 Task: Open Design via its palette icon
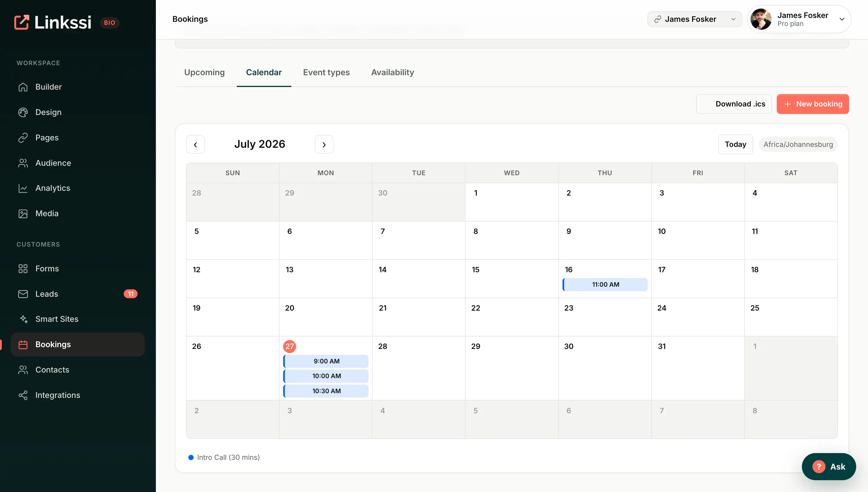[x=23, y=112]
